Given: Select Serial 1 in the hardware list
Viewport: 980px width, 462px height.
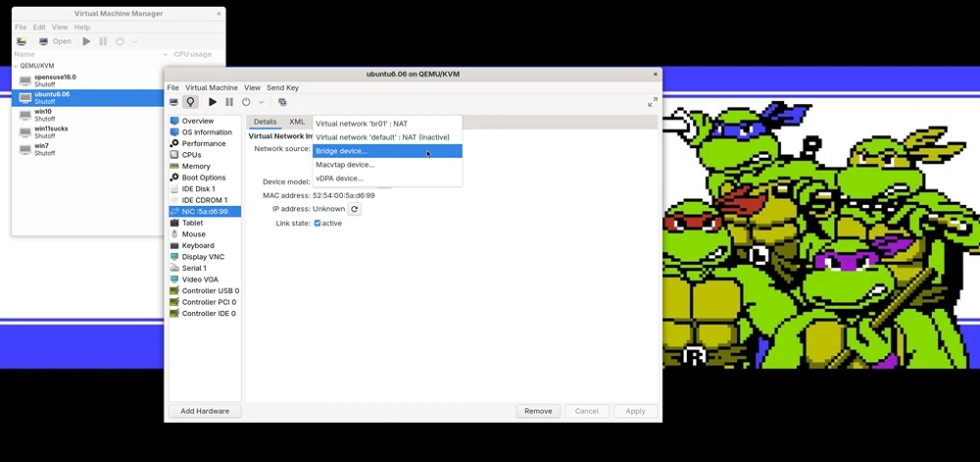Looking at the screenshot, I should [x=205, y=268].
